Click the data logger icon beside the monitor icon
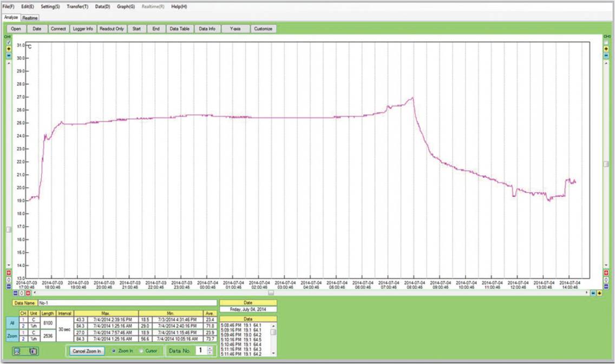Image resolution: width=615 pixels, height=364 pixels. tap(33, 351)
